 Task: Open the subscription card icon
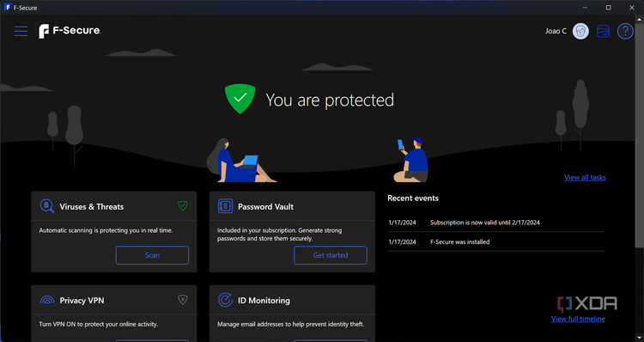point(603,31)
